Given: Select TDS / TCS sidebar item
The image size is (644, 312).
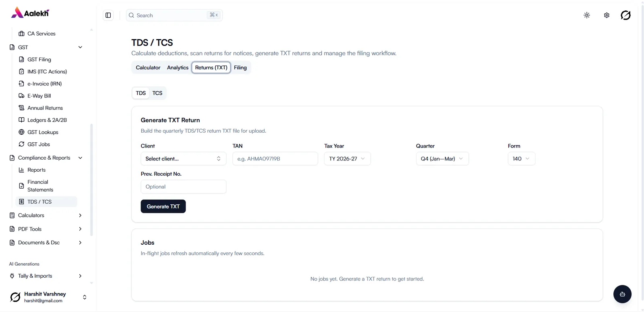Looking at the screenshot, I should pos(46,202).
